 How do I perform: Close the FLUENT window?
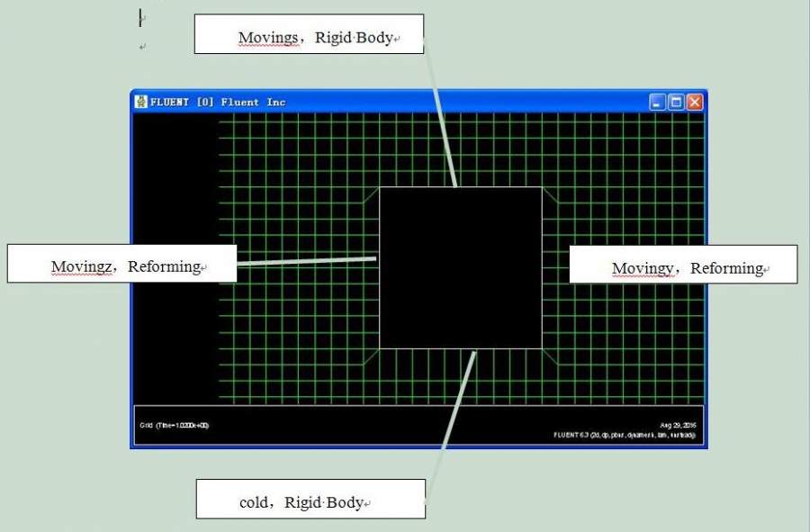[695, 103]
